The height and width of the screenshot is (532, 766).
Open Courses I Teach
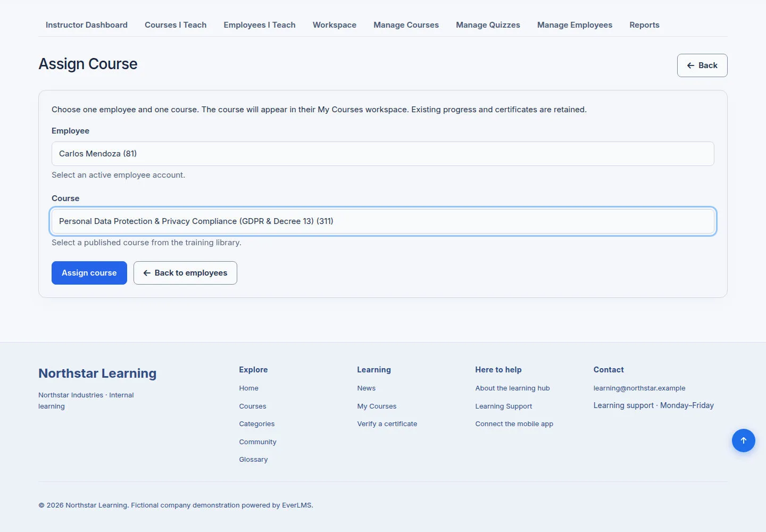coord(176,25)
